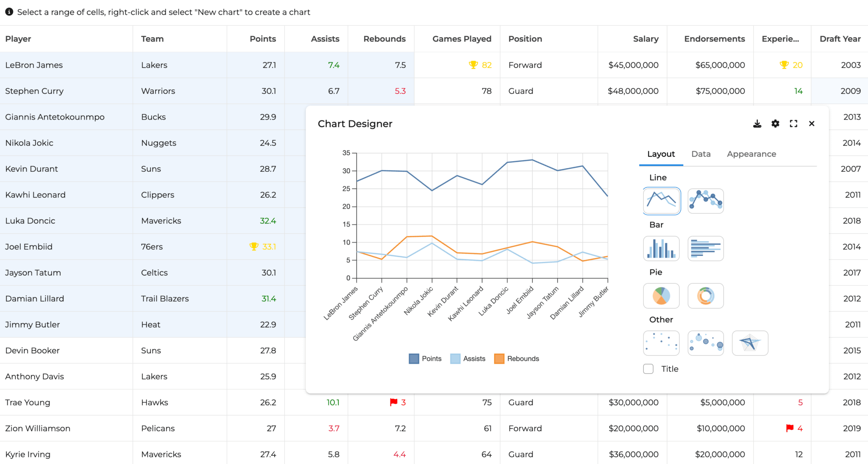Expand chart designer to fullscreen
The height and width of the screenshot is (464, 868).
(793, 124)
